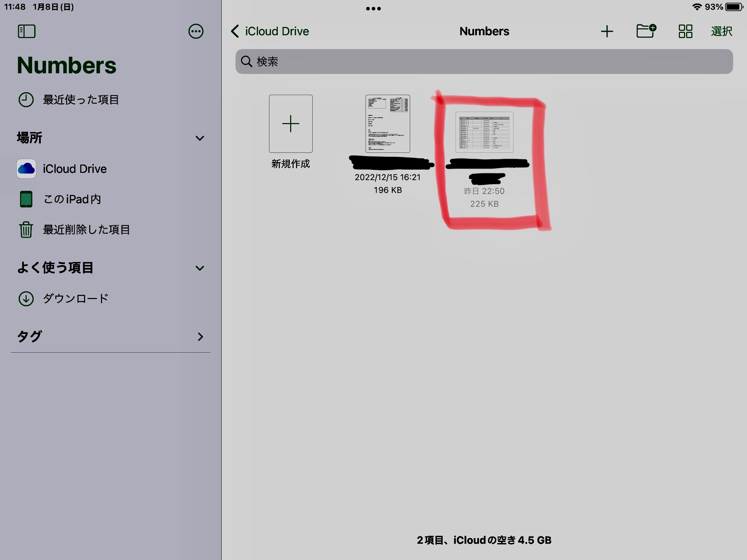This screenshot has width=747, height=560.
Task: Switch view mode with grid icon
Action: click(685, 31)
